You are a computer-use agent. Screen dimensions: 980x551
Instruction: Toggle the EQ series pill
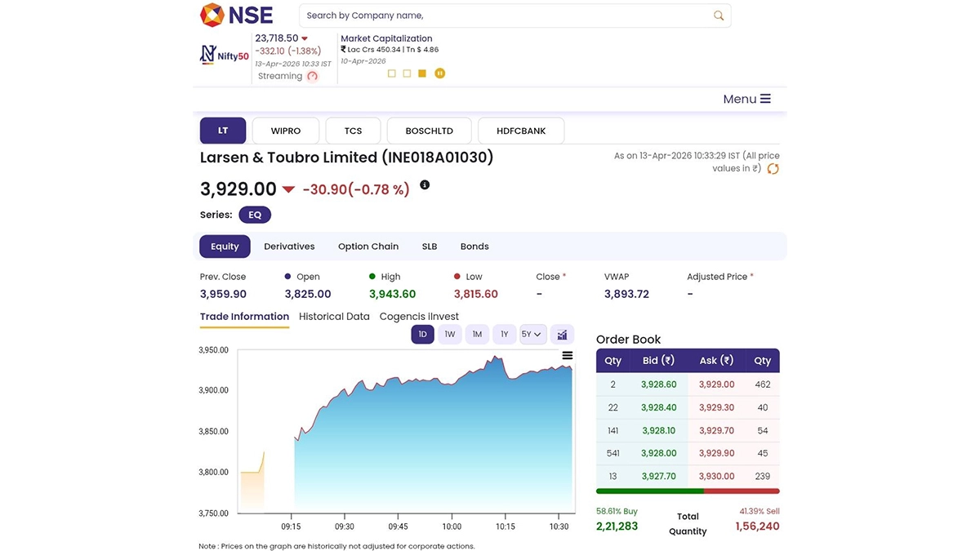coord(255,215)
